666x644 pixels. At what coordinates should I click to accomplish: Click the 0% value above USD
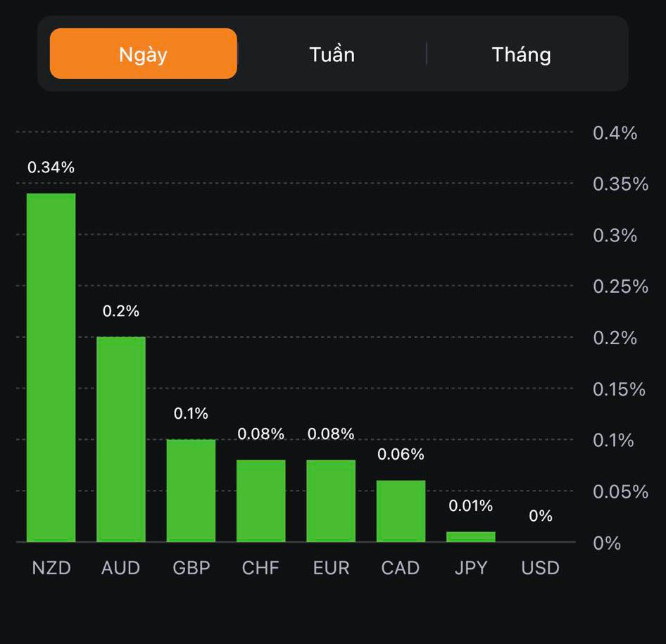coord(541,516)
